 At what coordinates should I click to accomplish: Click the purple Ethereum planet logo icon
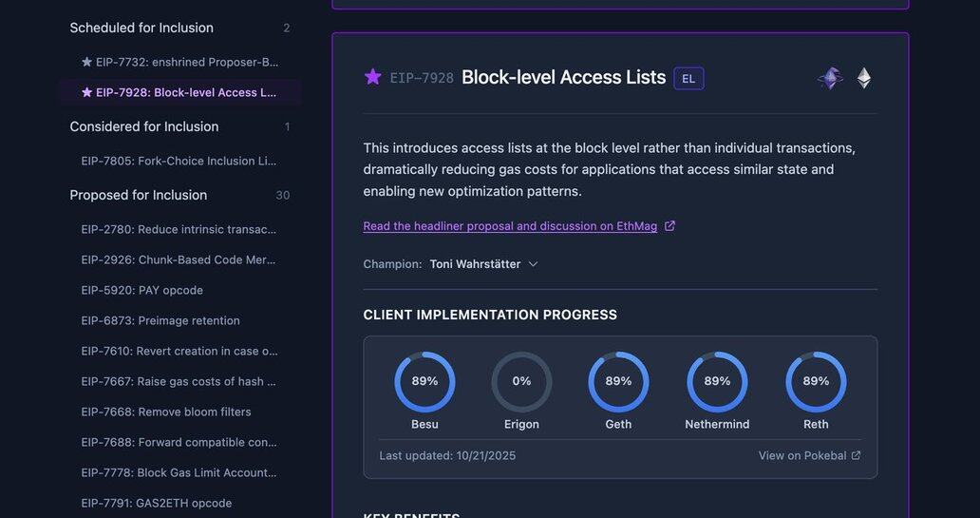(x=830, y=78)
